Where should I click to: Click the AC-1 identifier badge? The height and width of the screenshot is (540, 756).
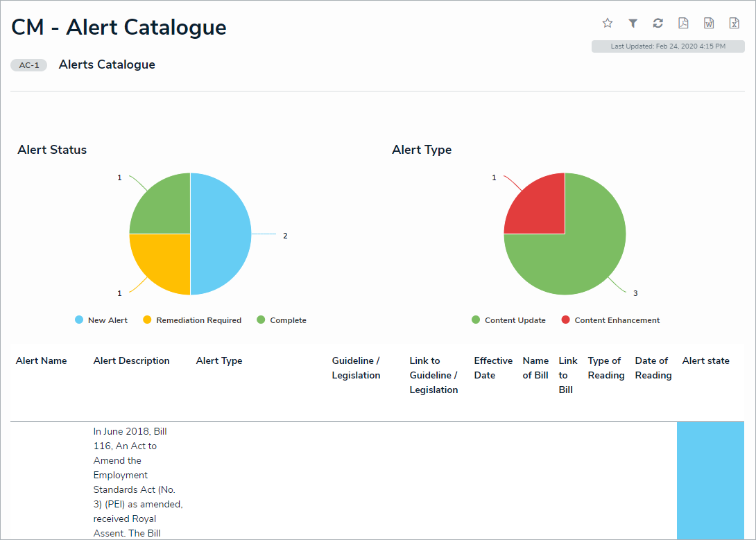coord(29,65)
